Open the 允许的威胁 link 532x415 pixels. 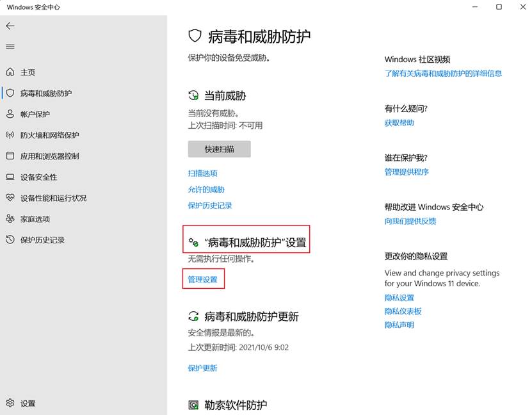tap(206, 190)
